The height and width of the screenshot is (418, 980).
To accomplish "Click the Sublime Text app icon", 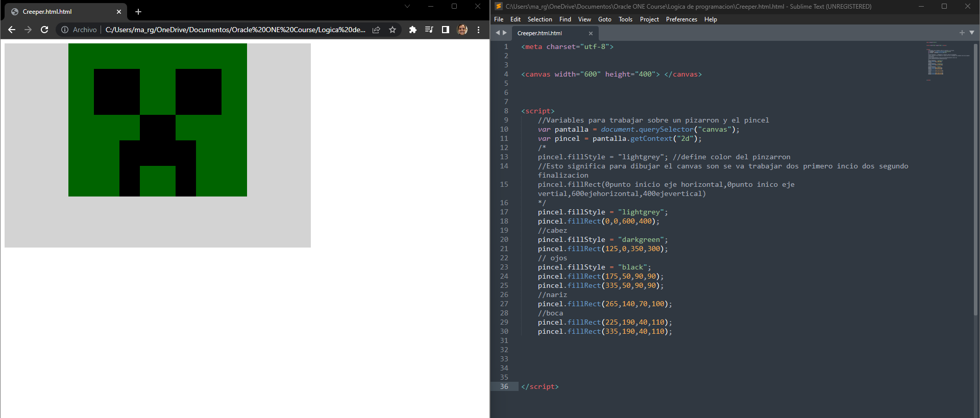I will click(499, 6).
